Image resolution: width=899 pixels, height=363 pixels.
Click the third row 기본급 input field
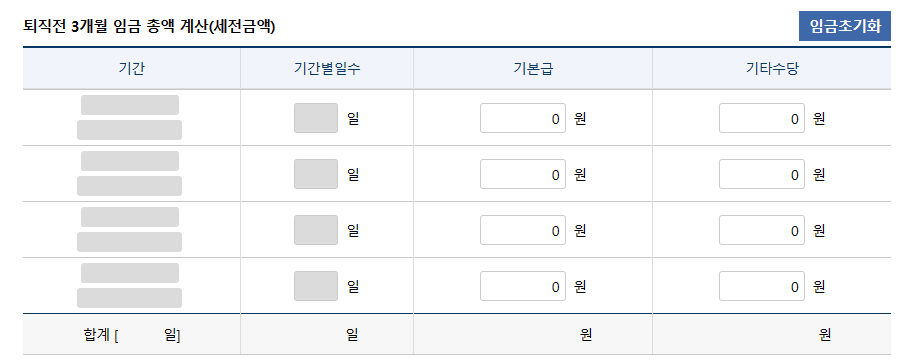tap(523, 230)
